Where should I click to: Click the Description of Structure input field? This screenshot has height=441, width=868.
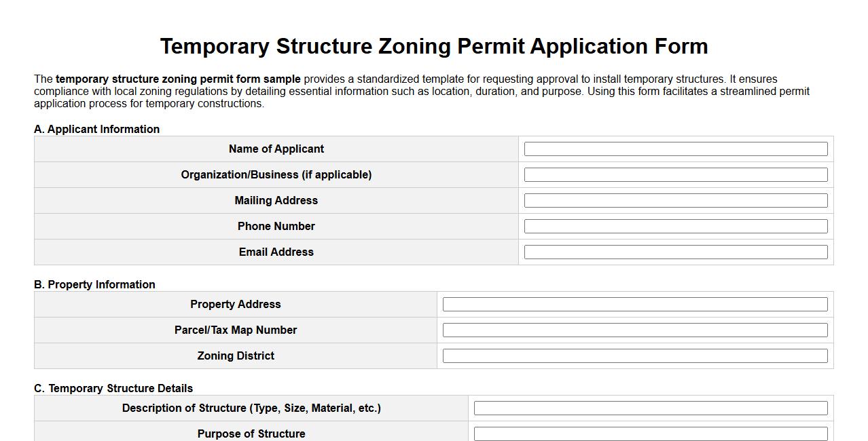click(x=651, y=408)
